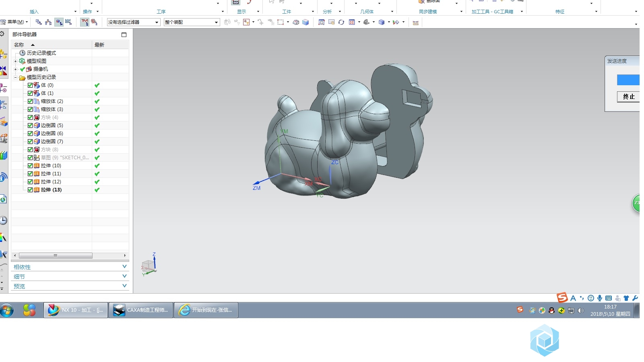This screenshot has height=362, width=644.
Task: Click the Windows Start button
Action: click(x=7, y=310)
